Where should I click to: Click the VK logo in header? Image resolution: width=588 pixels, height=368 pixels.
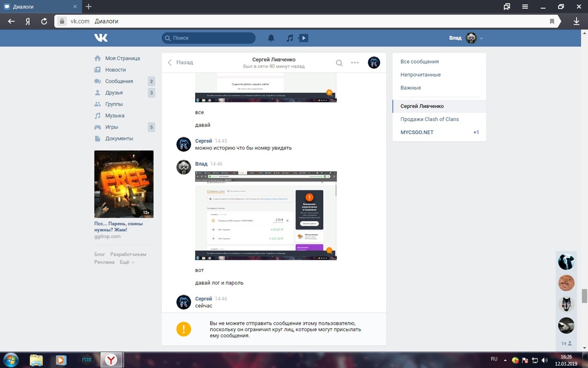coord(101,38)
